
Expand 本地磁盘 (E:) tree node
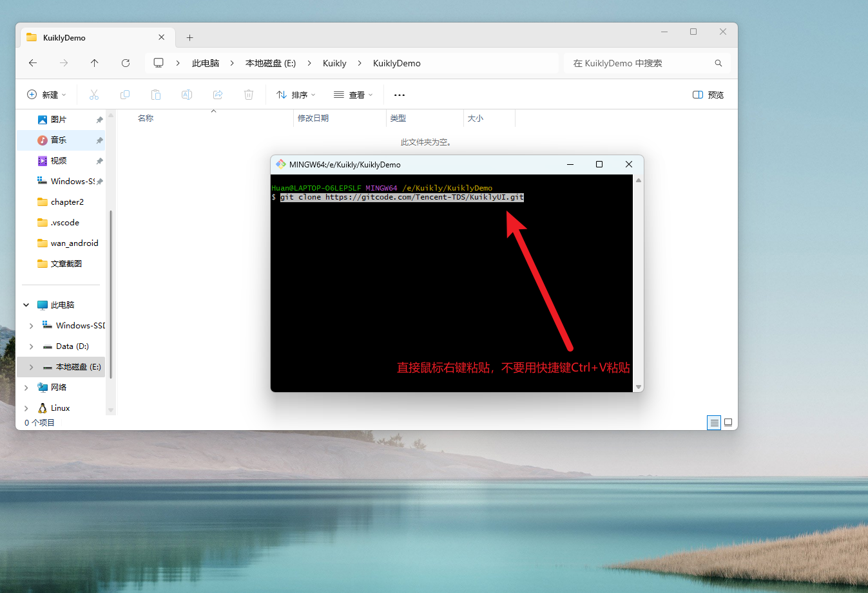[x=32, y=367]
